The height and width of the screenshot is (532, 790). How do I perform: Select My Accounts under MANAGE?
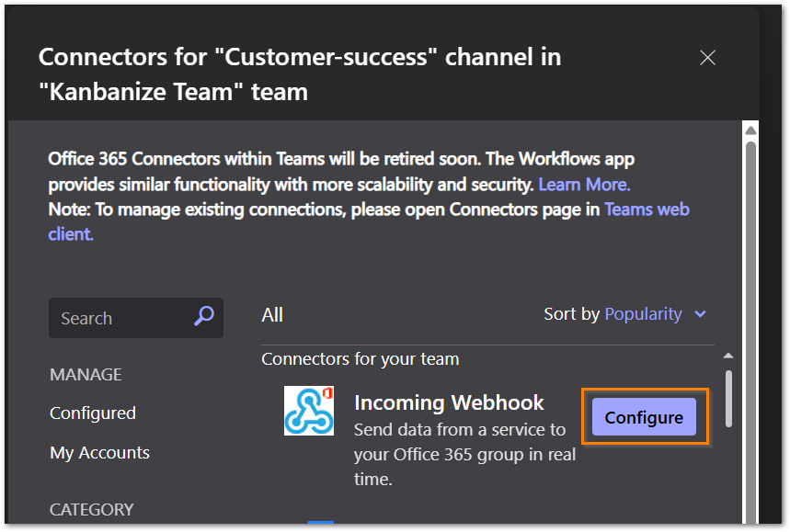tap(99, 453)
